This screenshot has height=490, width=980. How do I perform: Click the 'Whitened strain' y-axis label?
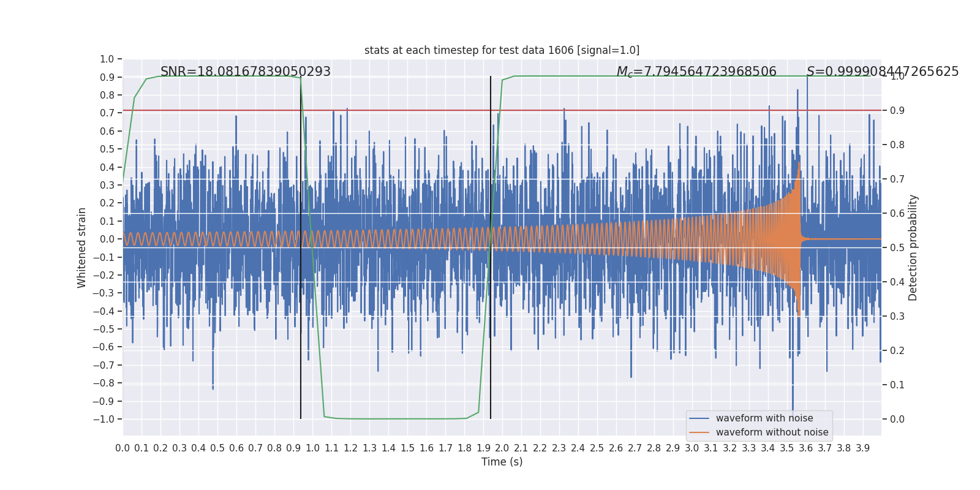coord(82,247)
